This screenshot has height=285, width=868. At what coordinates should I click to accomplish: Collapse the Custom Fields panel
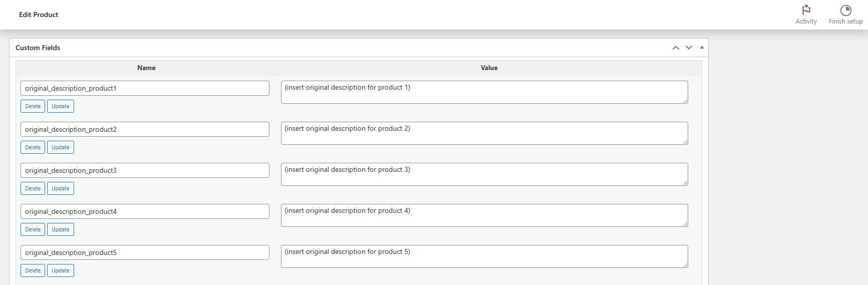point(702,48)
